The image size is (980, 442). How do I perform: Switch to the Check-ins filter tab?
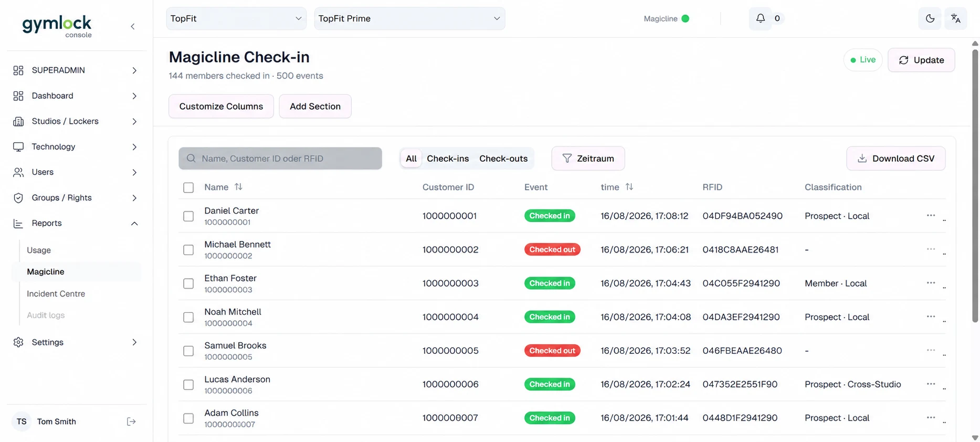pyautogui.click(x=448, y=159)
